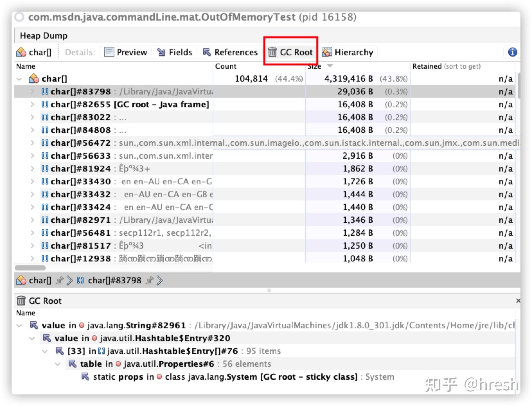Click 'sort to get' in Retained column header
The height and width of the screenshot is (406, 532).
click(463, 66)
